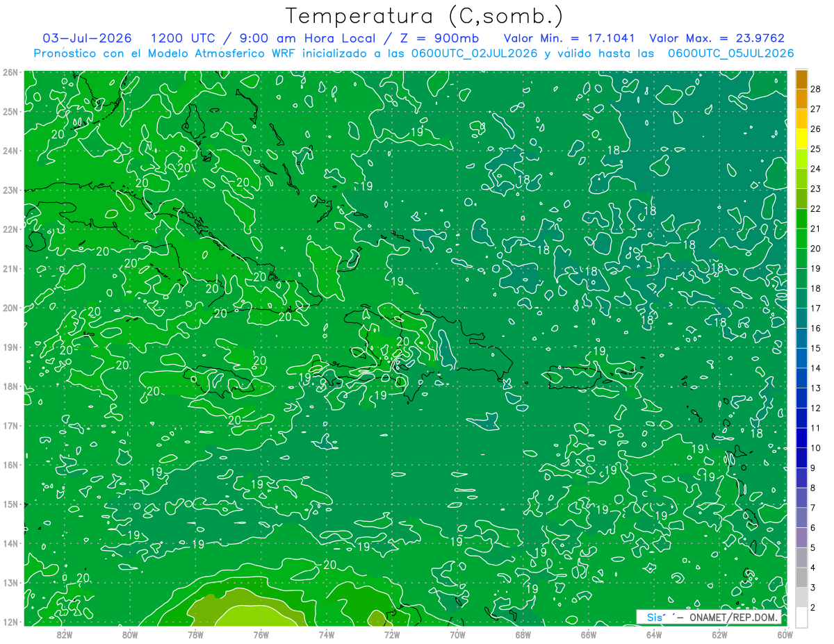
Task: Click the 23N latitude axis label
Action: point(10,190)
